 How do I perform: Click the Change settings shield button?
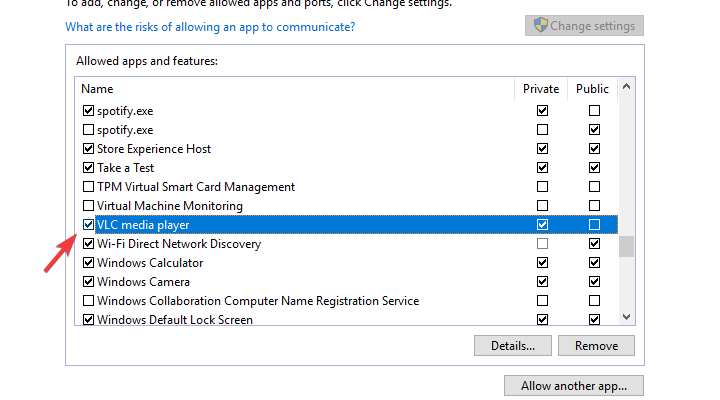tap(584, 26)
